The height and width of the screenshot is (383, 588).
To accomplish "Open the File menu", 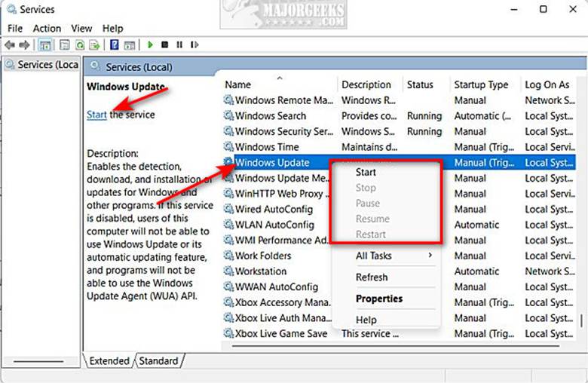I will click(x=15, y=29).
